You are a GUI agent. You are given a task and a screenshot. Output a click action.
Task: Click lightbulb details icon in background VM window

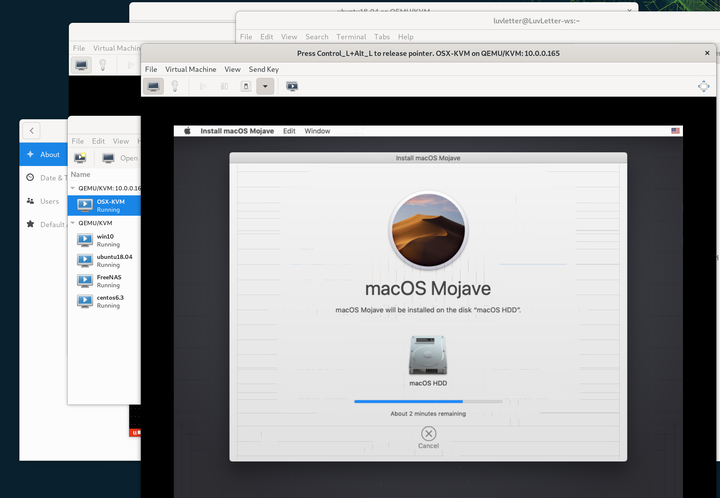coord(102,65)
